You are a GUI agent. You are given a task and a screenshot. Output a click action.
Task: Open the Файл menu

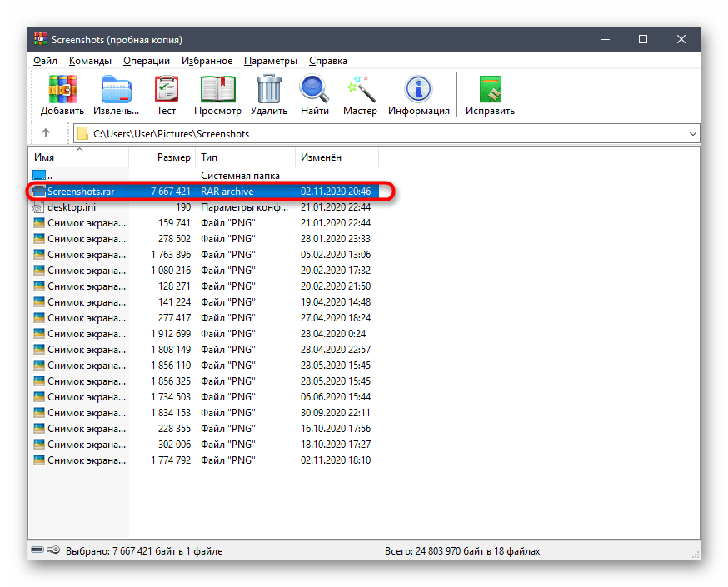pyautogui.click(x=45, y=61)
